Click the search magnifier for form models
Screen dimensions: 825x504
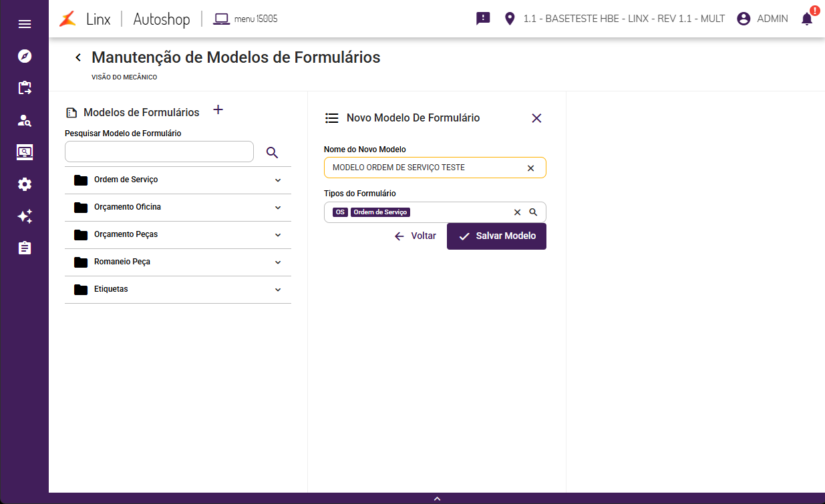tap(272, 152)
